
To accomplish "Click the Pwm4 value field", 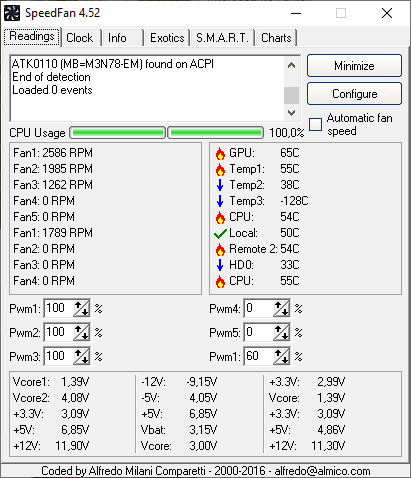I will point(258,308).
